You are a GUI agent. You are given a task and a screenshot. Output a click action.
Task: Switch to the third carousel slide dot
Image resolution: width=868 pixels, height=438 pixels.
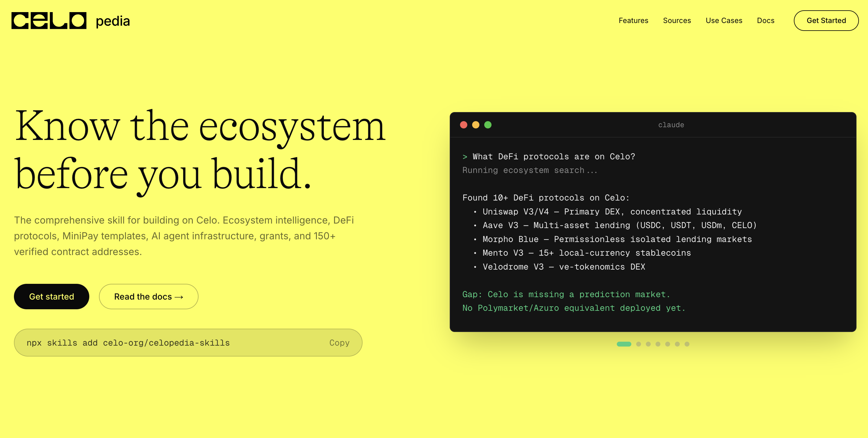648,344
